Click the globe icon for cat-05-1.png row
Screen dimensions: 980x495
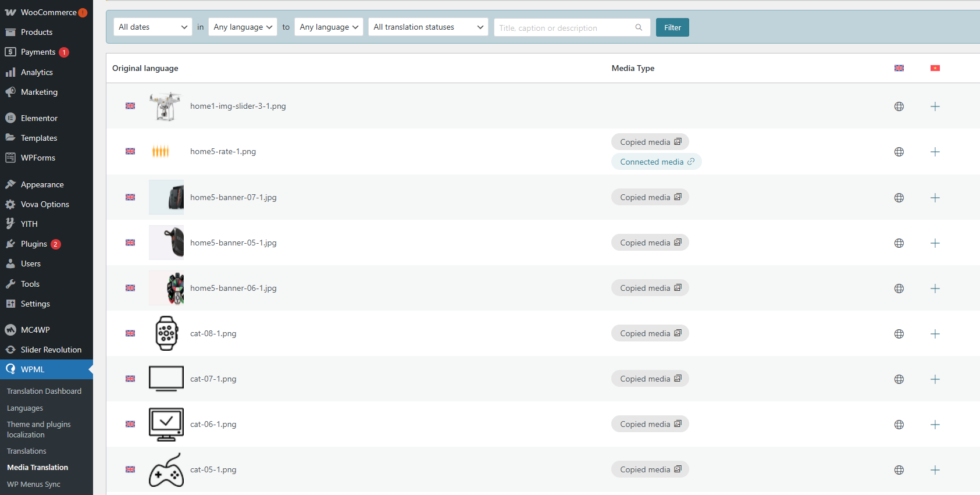tap(899, 470)
